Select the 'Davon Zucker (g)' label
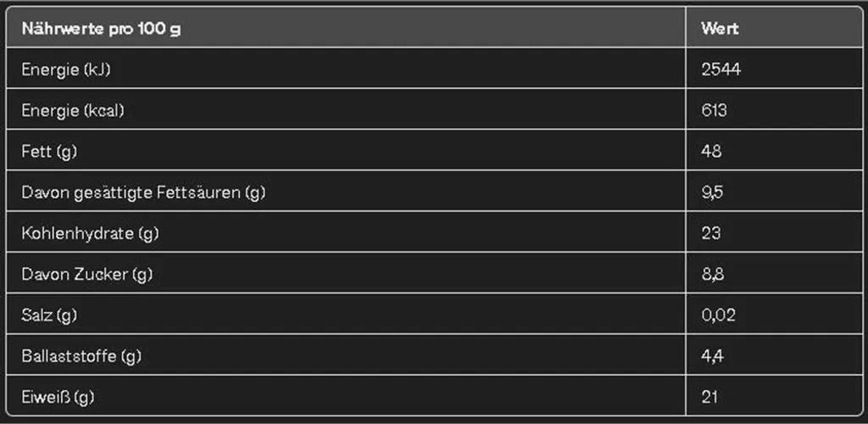This screenshot has height=424, width=868. pyautogui.click(x=87, y=274)
